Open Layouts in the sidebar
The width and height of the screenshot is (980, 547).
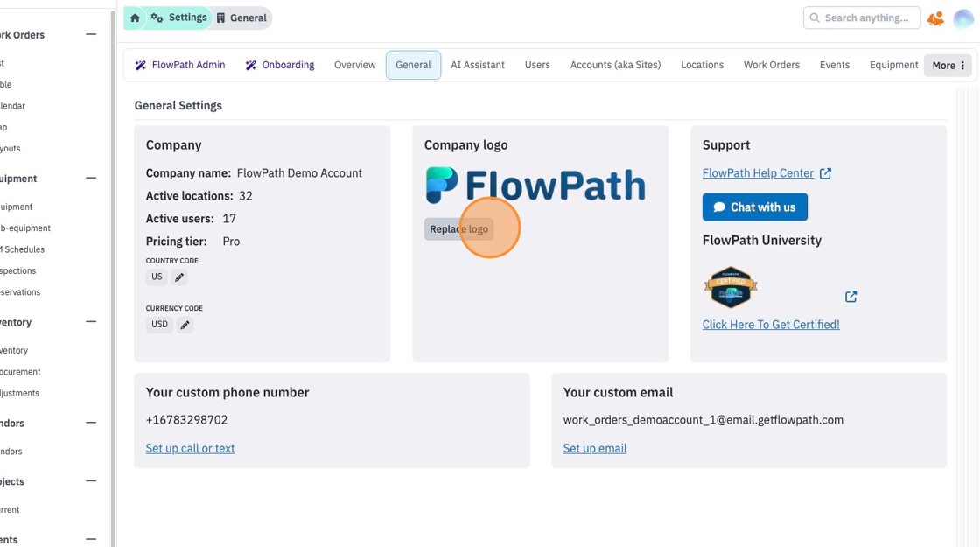(x=10, y=148)
